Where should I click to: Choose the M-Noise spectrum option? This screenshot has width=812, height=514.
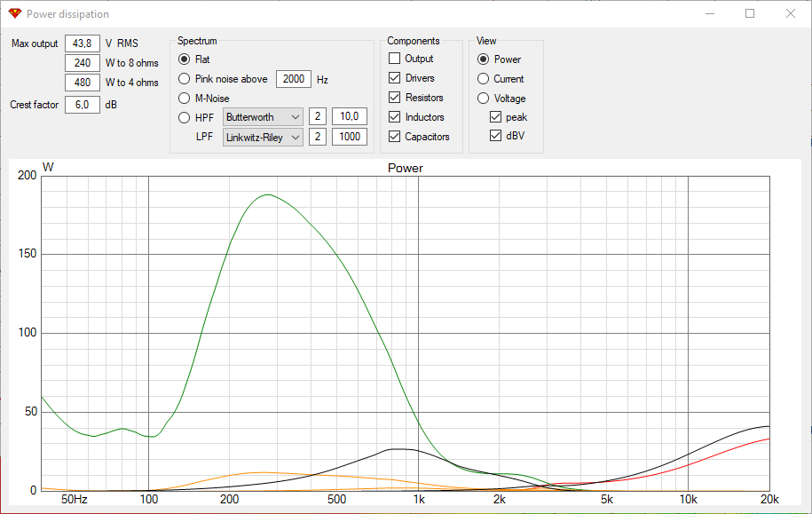pos(184,98)
